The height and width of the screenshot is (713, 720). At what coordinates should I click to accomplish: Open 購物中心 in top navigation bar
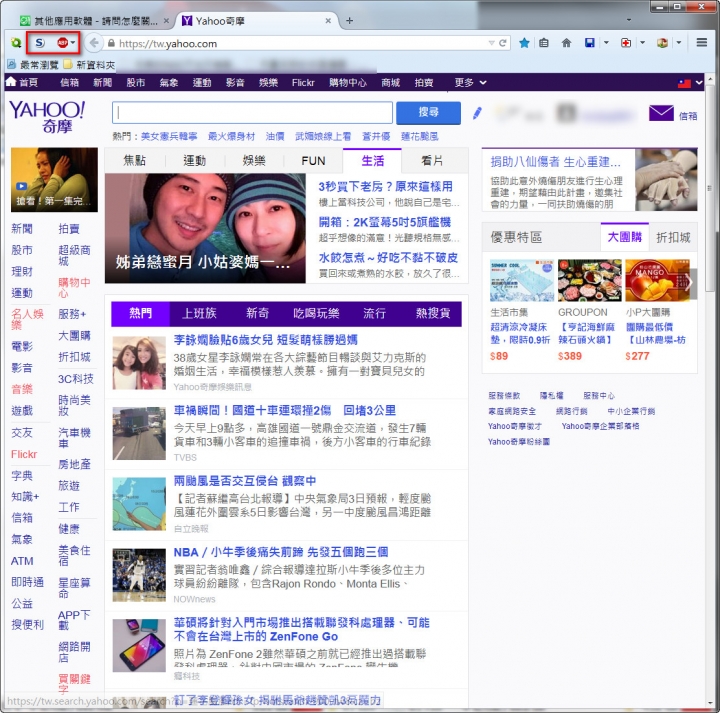(348, 83)
